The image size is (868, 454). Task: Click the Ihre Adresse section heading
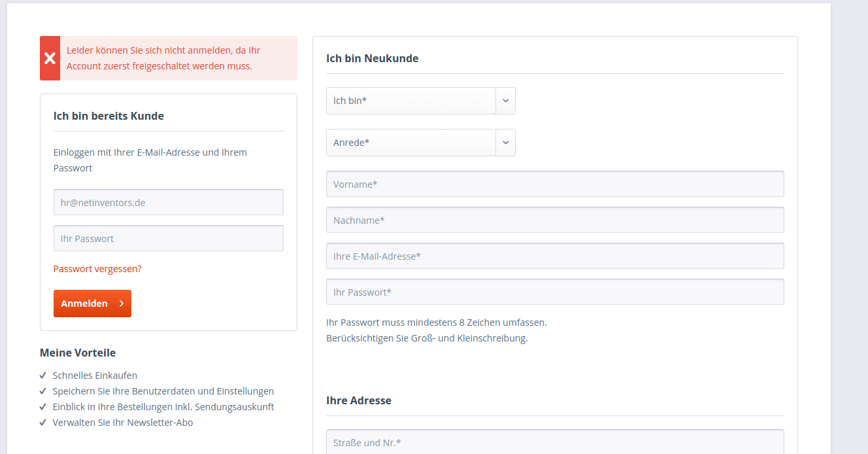[x=358, y=400]
